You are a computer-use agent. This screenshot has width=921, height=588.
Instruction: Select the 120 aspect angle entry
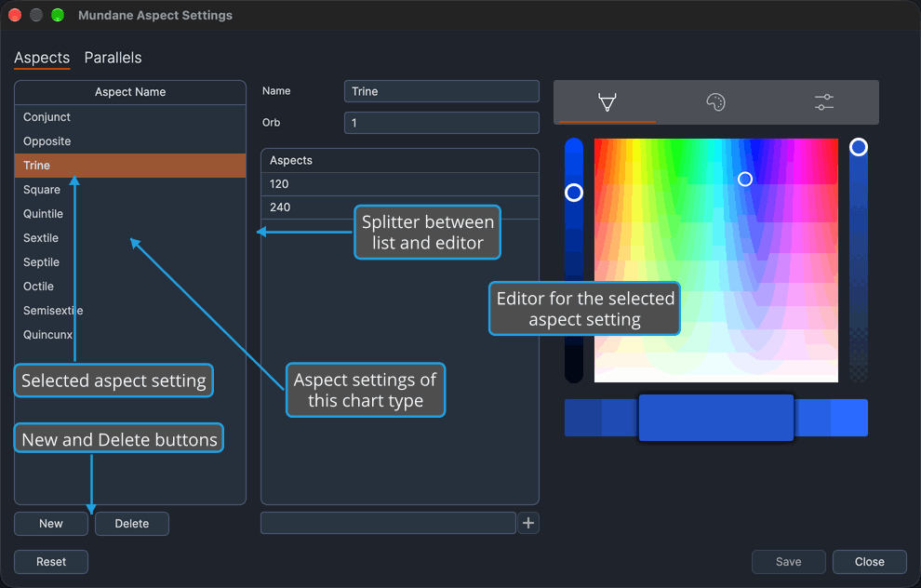pos(399,184)
